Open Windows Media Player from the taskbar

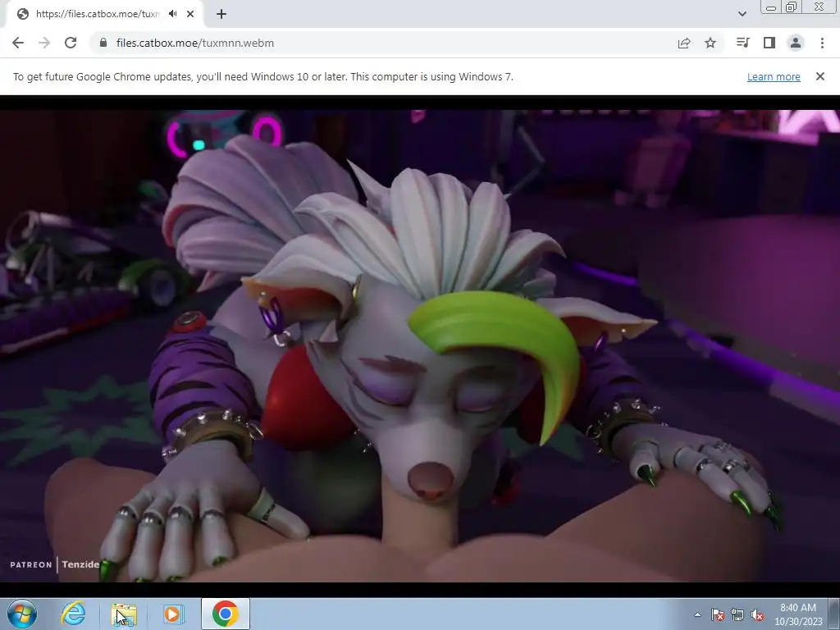pos(172,614)
